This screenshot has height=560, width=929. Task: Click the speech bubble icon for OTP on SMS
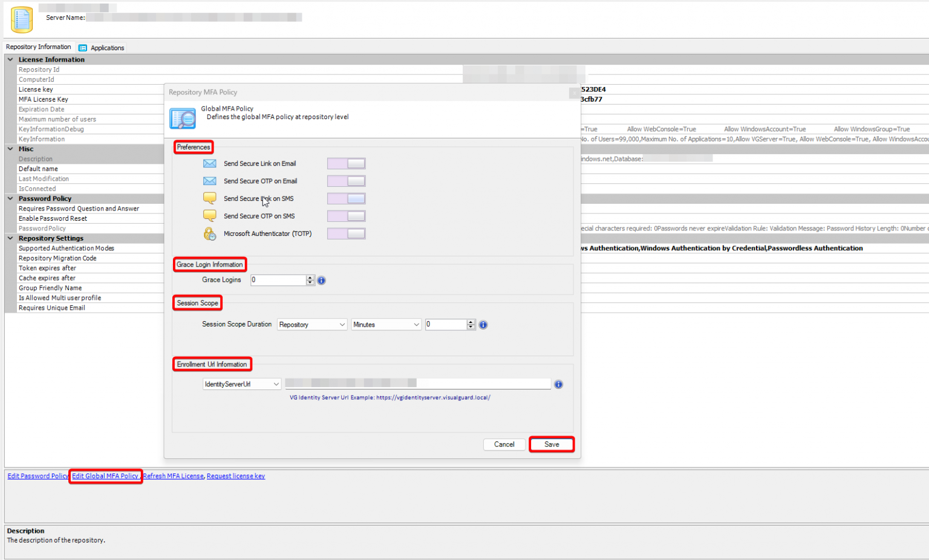210,216
